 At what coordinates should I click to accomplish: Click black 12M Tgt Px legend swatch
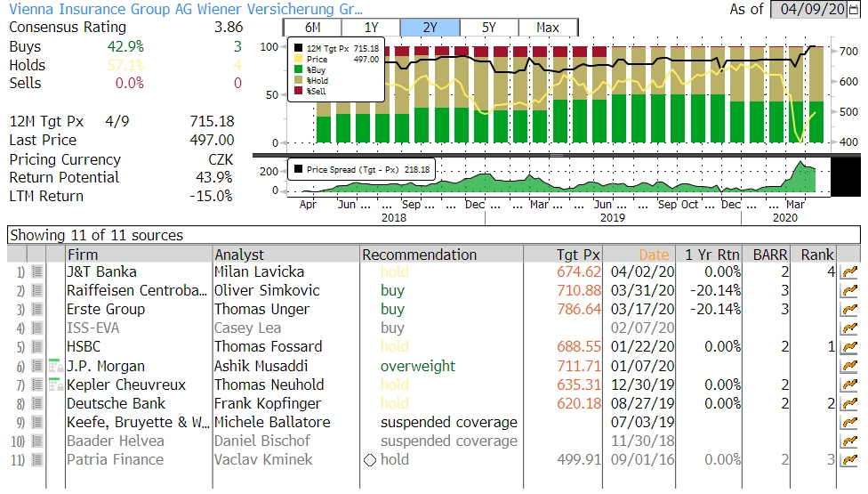click(299, 48)
